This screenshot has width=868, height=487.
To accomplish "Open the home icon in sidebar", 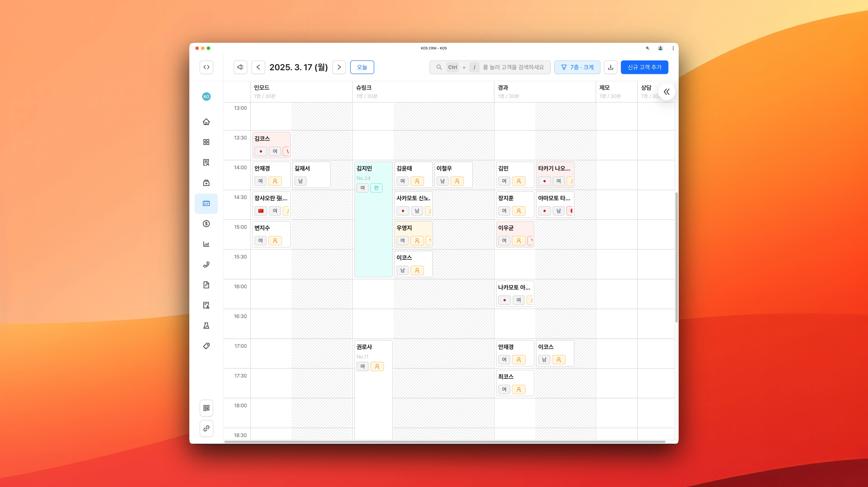I will (206, 122).
